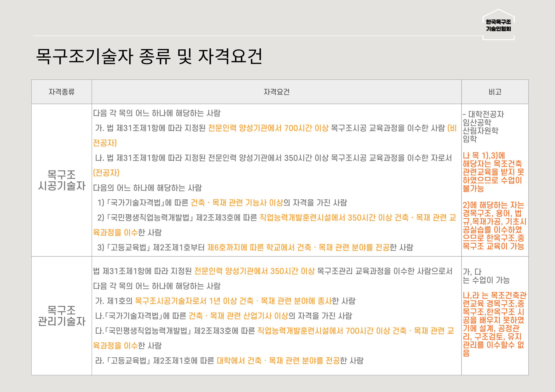
Task: Click the 자격요건 column header
Action: click(x=277, y=92)
